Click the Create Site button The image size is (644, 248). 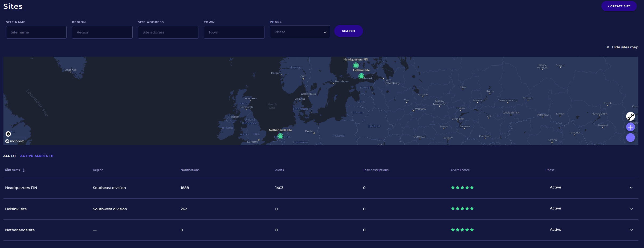pos(619,6)
